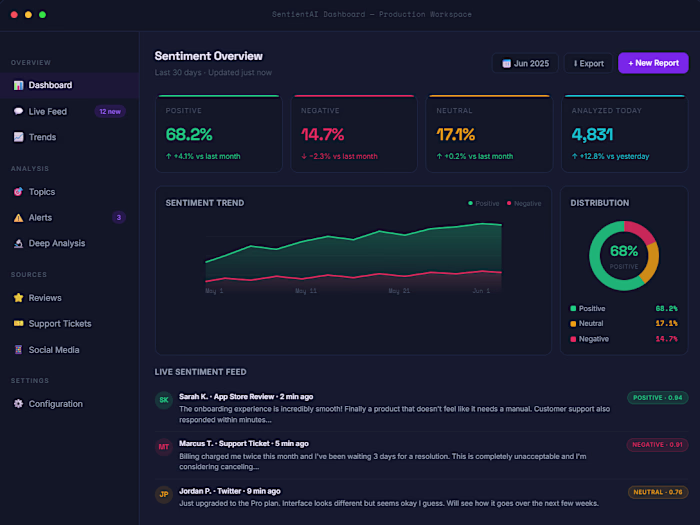Click the NEUTRAL · 0.76 sentiment tag
The width and height of the screenshot is (700, 525).
click(658, 492)
